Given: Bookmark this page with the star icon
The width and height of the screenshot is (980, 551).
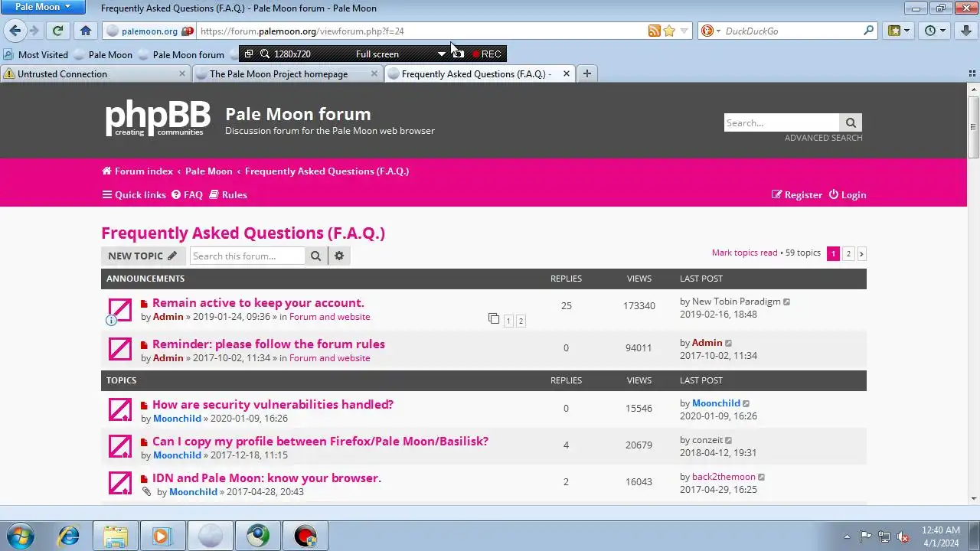Looking at the screenshot, I should click(669, 31).
